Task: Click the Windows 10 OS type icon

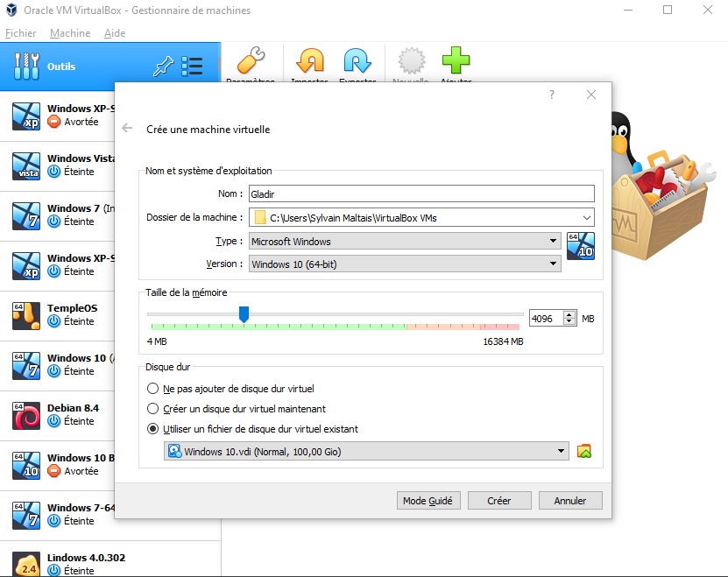Action: pos(581,246)
